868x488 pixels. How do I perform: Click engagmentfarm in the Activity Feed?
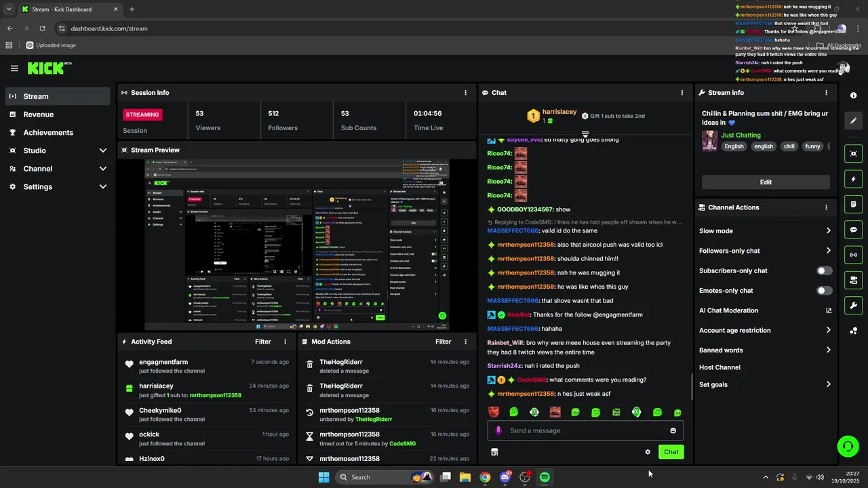163,362
